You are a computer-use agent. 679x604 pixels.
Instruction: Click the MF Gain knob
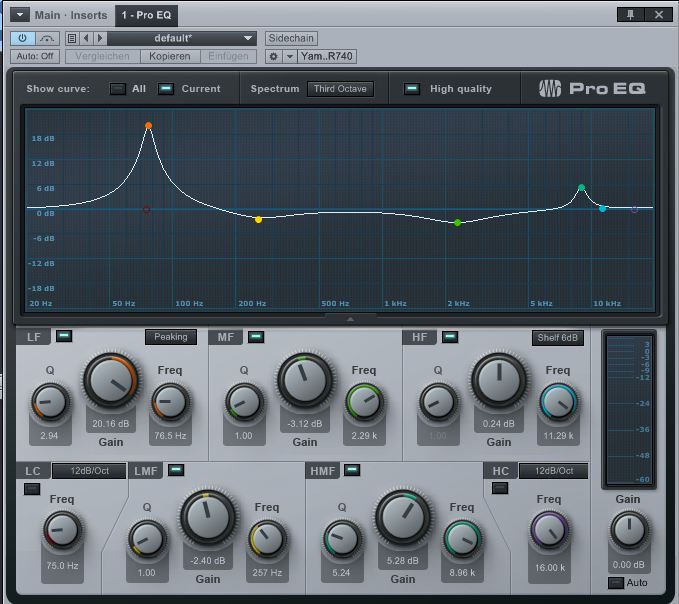pyautogui.click(x=305, y=380)
